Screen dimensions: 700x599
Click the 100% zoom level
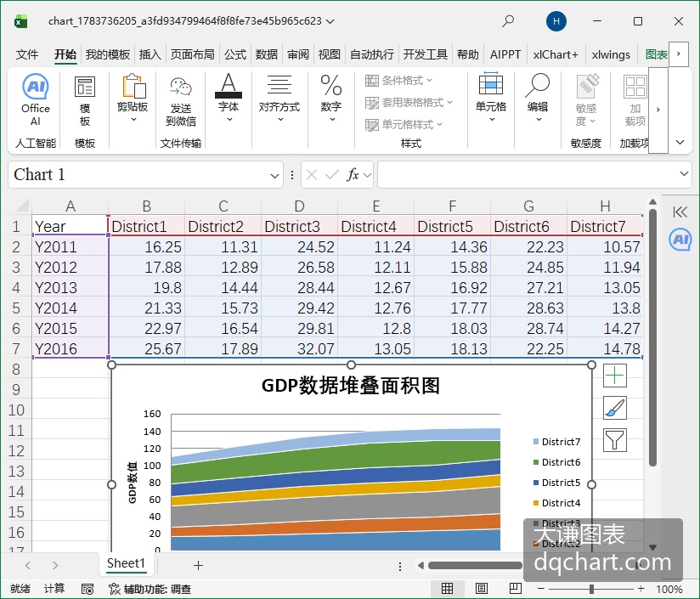(x=669, y=589)
